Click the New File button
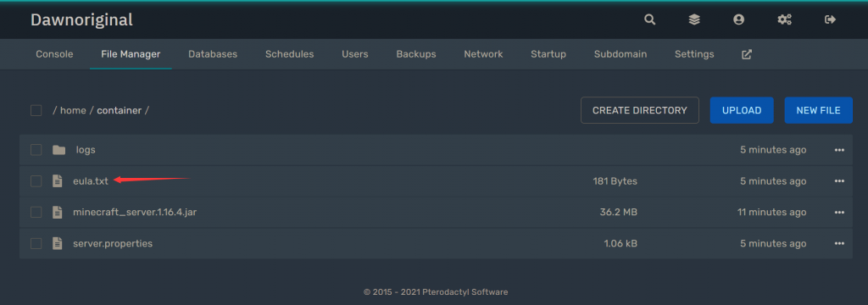Viewport: 868px width, 305px height. (818, 110)
